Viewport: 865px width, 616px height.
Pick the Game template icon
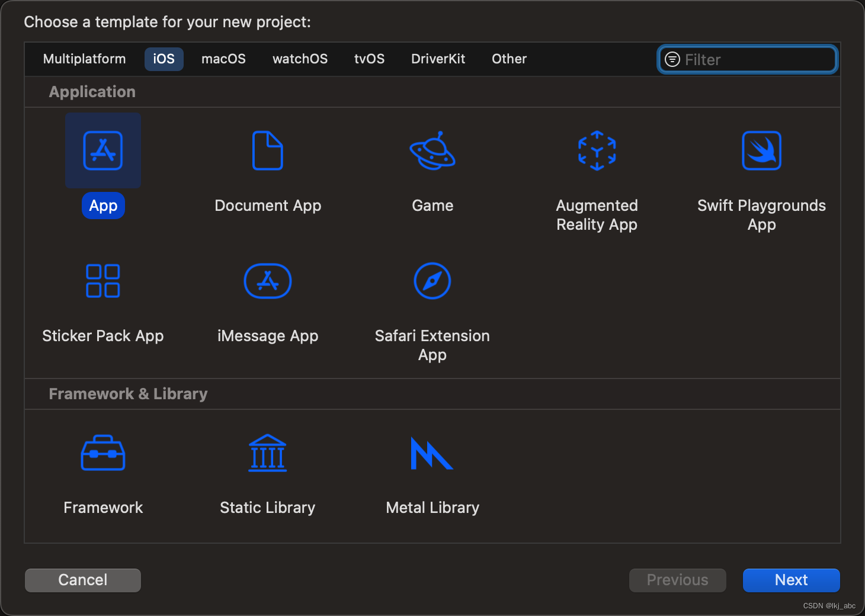(x=432, y=150)
